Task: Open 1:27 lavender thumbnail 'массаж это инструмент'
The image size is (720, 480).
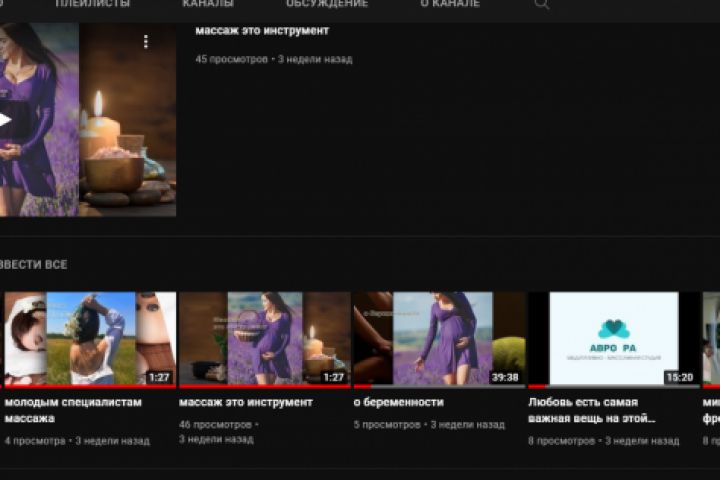Action: tap(264, 338)
